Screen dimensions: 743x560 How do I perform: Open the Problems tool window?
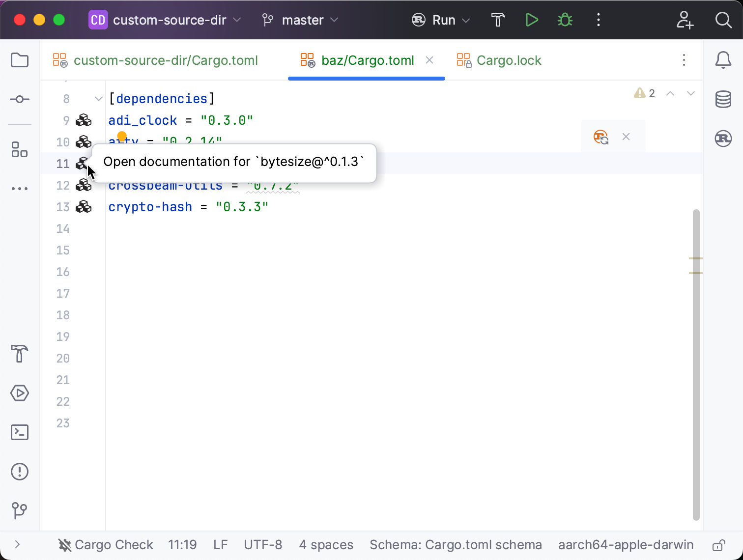[x=19, y=472]
